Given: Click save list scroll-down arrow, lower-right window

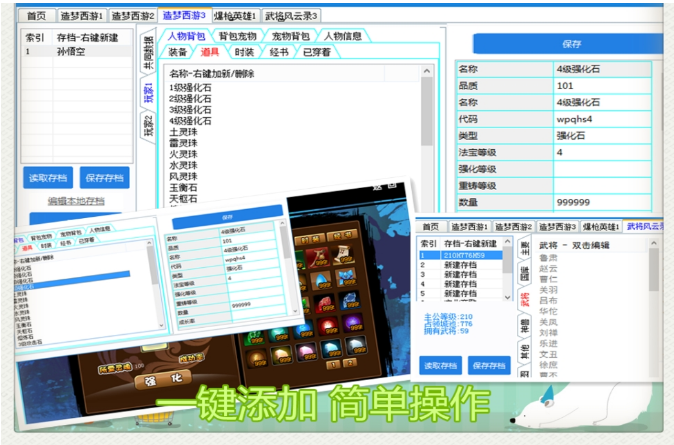Looking at the screenshot, I should [x=507, y=297].
